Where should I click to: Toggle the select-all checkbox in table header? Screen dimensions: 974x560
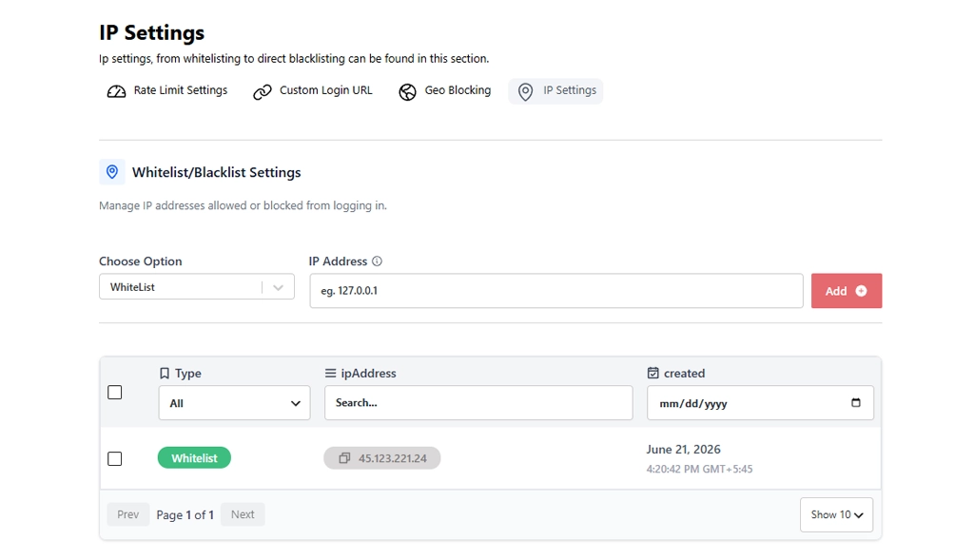115,393
